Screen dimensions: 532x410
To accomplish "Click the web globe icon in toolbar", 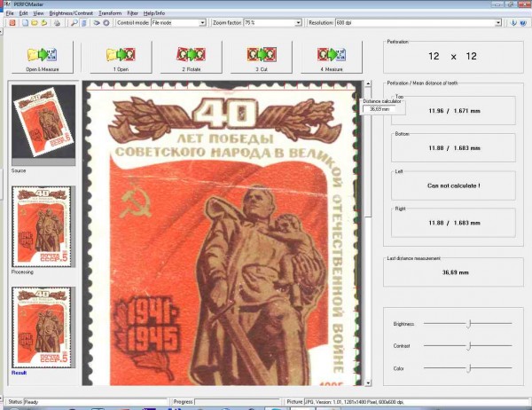I will click(523, 23).
